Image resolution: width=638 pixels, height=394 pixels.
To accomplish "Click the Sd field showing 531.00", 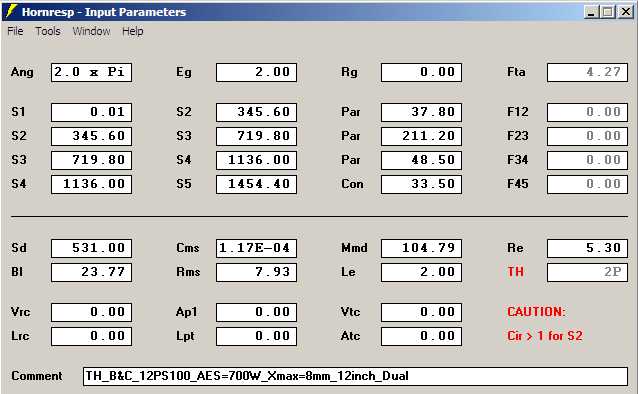I will [x=92, y=248].
